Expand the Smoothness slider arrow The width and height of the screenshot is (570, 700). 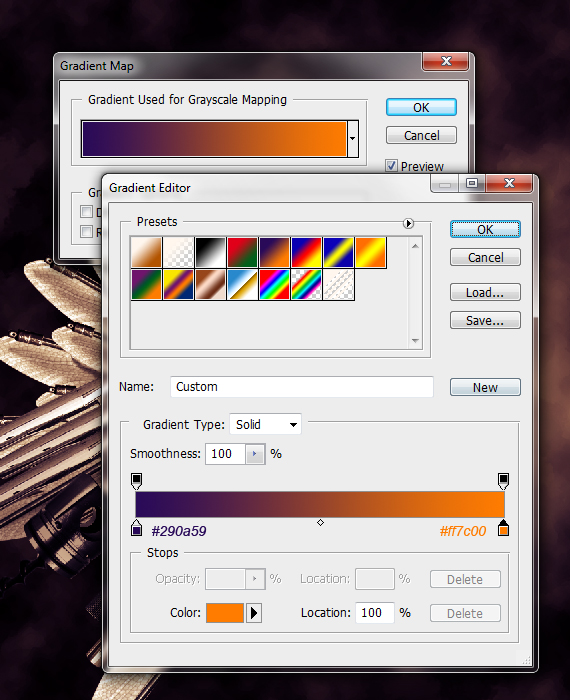255,454
